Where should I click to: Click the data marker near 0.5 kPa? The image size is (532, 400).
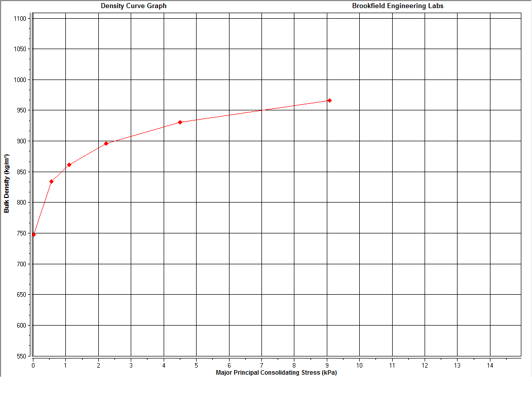(x=51, y=181)
